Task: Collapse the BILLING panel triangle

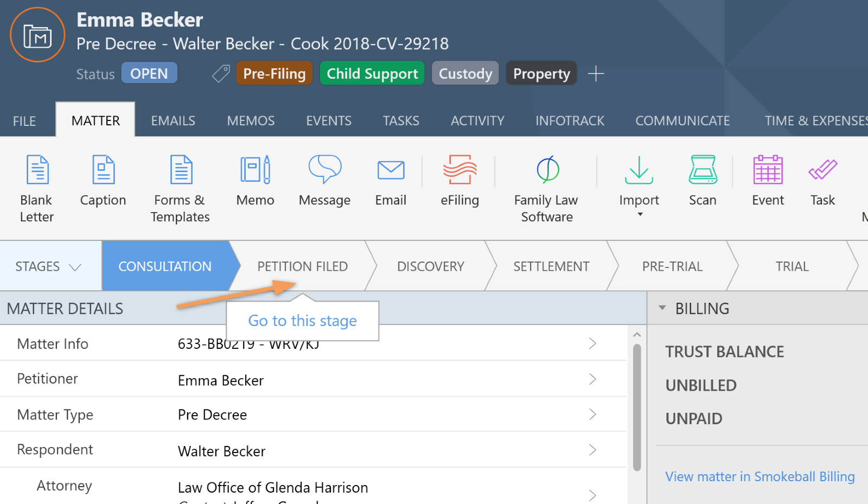Action: [662, 308]
